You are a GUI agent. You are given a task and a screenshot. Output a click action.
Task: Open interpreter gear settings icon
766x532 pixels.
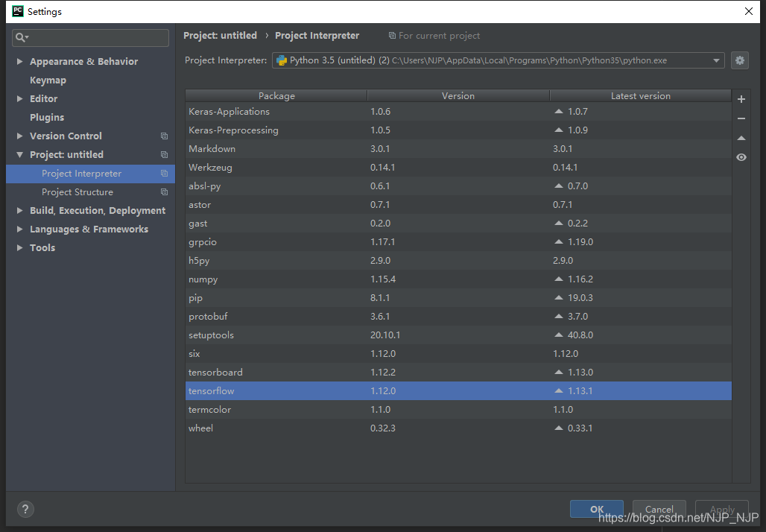(740, 60)
